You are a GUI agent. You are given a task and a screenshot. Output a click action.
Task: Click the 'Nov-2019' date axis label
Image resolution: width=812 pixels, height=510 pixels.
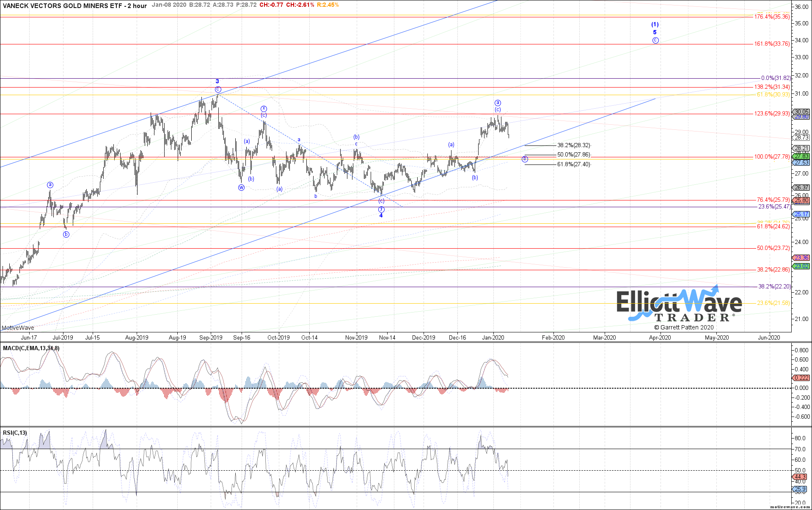(356, 337)
